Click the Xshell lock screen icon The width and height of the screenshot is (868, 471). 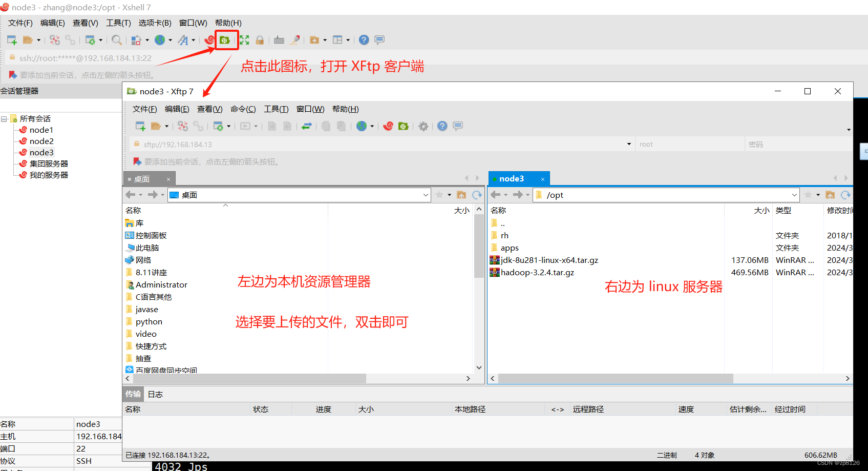tap(260, 40)
